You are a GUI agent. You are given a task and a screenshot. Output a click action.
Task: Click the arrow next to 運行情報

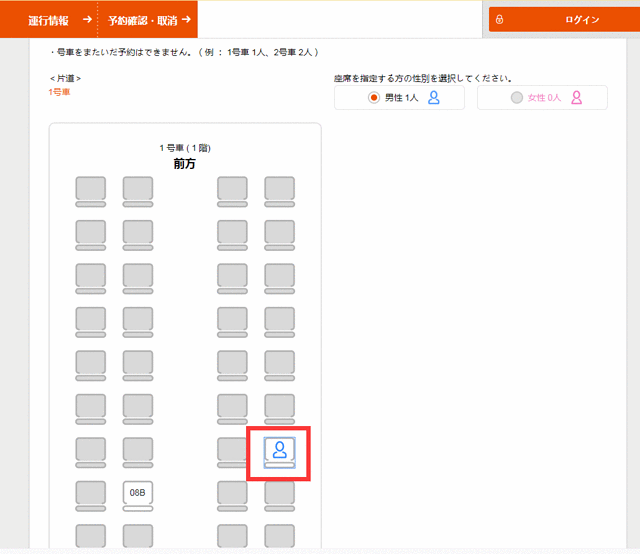87,19
